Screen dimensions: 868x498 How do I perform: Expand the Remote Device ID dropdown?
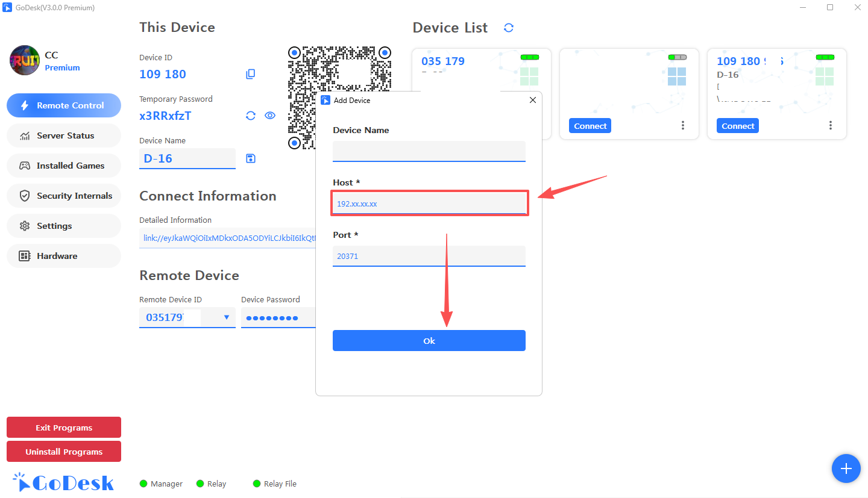(227, 317)
